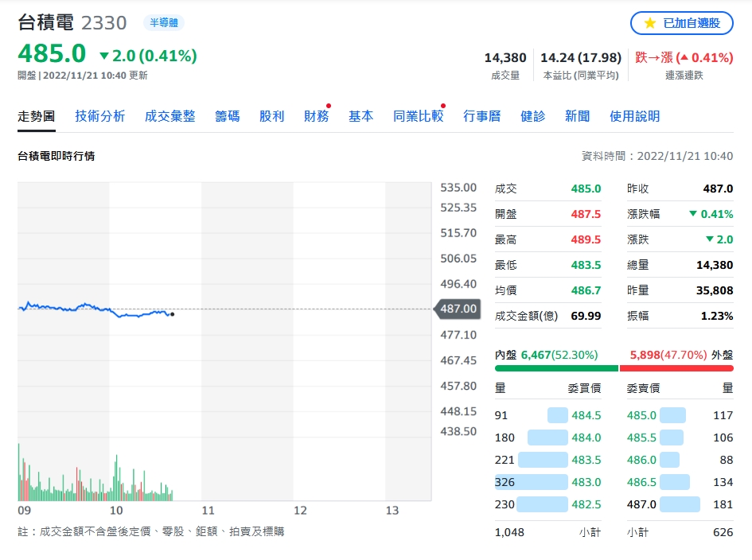Screen dimensions: 752x560
Task: Switch to the 新聞 tab
Action: [x=577, y=116]
